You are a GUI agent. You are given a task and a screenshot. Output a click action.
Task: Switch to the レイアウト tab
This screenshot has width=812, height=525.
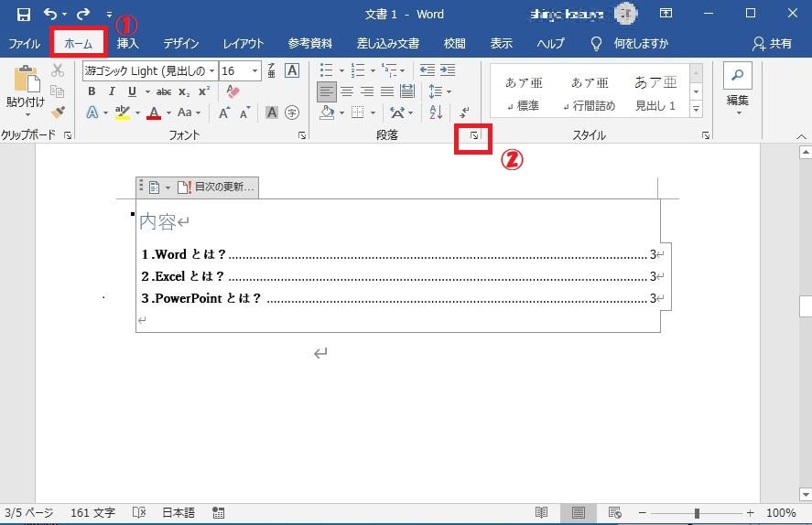243,44
